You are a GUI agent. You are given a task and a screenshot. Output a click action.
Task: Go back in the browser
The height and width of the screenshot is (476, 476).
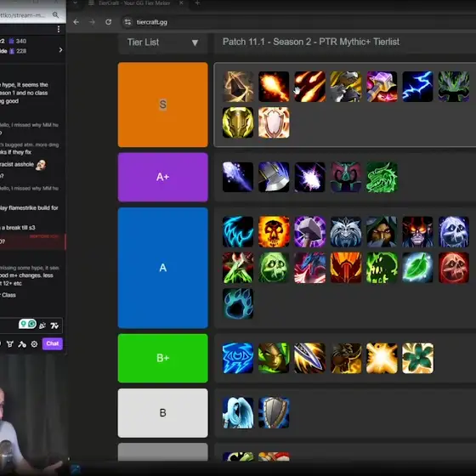pyautogui.click(x=76, y=22)
